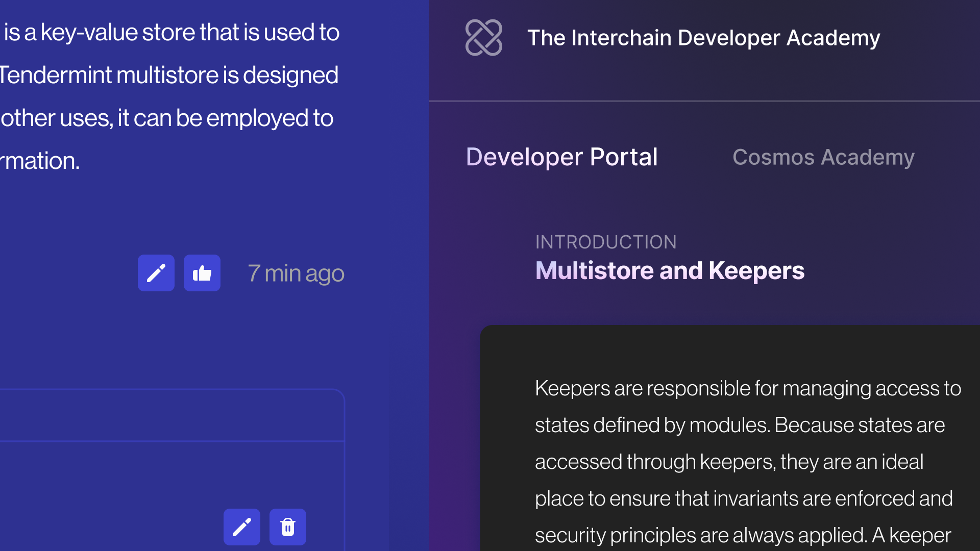This screenshot has width=980, height=551.
Task: Click the "states defined by modules" text line
Action: (740, 425)
